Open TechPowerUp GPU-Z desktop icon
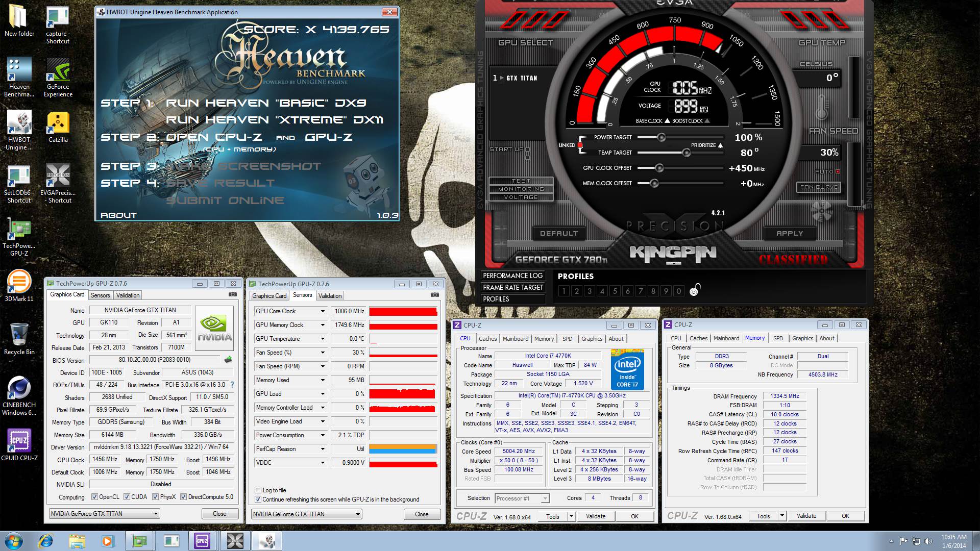The image size is (980, 551). [x=19, y=237]
